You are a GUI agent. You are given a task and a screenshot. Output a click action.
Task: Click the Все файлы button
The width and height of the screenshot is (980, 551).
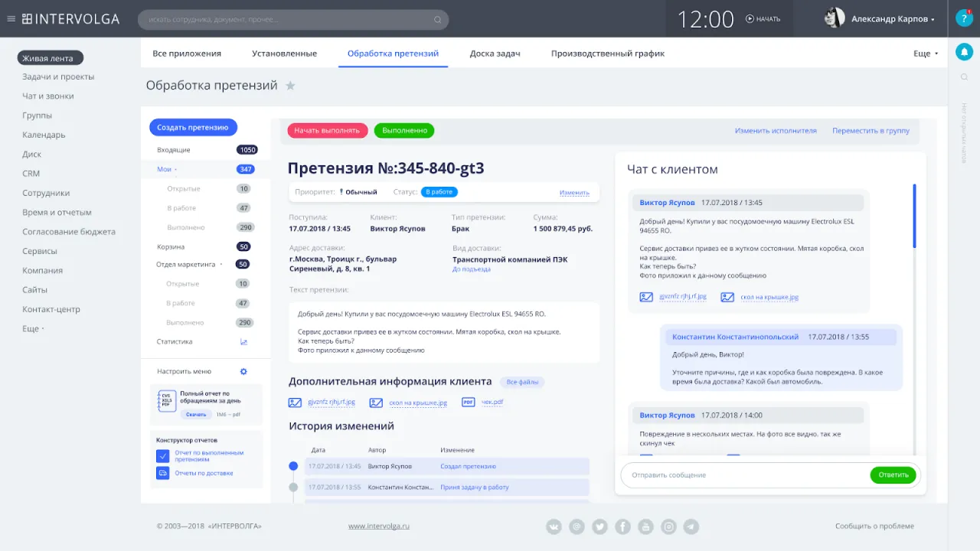pyautogui.click(x=522, y=382)
